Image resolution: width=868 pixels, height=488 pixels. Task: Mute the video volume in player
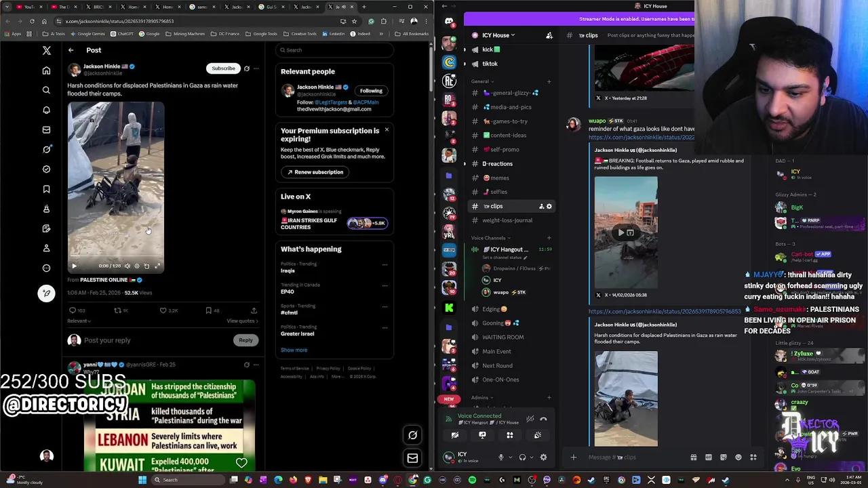point(127,266)
